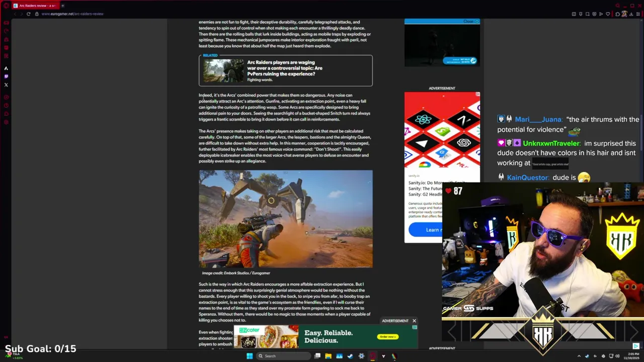Open Steam from the taskbar
Screen dimensions: 644x362
pos(350,356)
